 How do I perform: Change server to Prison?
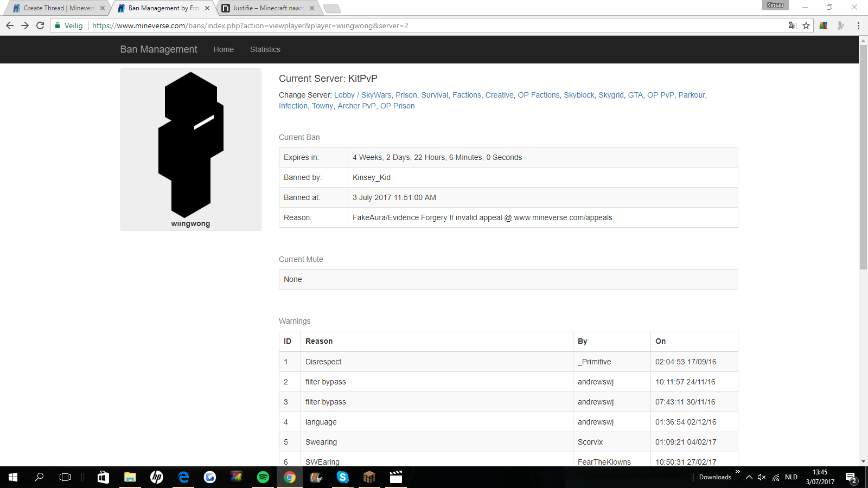pyautogui.click(x=406, y=95)
